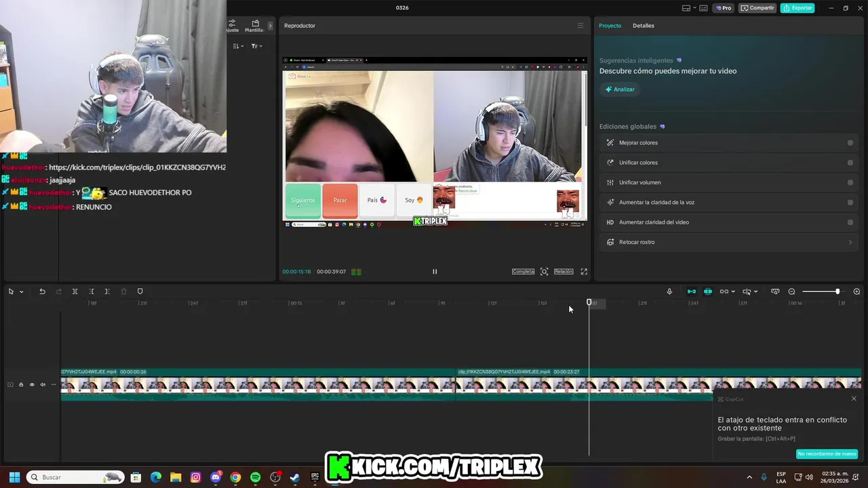Screen dimensions: 868x488
Task: Click the taskbar Buscar search field
Action: (x=75, y=477)
